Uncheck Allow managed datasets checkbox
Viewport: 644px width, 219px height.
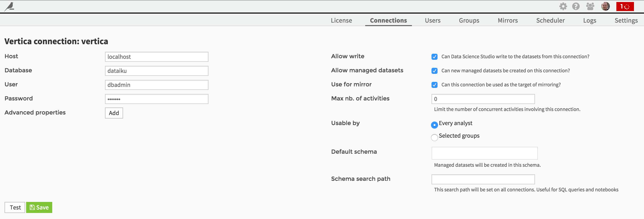coord(435,71)
